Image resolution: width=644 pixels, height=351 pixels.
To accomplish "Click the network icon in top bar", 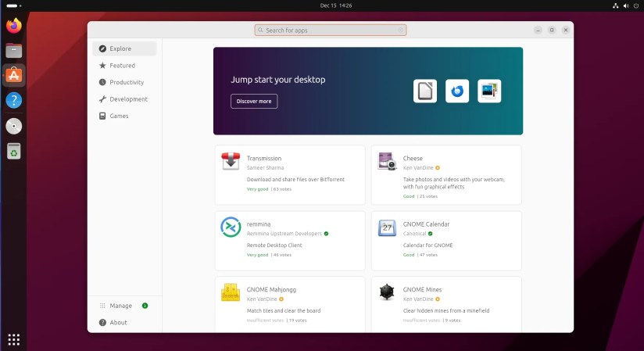I will [615, 5].
